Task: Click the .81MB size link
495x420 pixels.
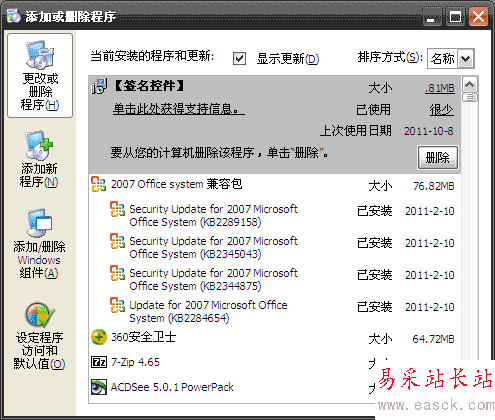Action: (440, 88)
